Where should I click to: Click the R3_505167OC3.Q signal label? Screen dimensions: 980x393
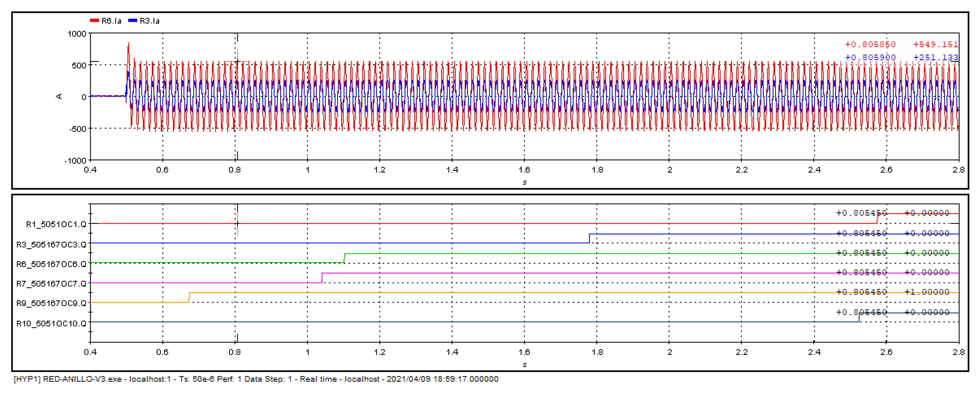point(51,244)
